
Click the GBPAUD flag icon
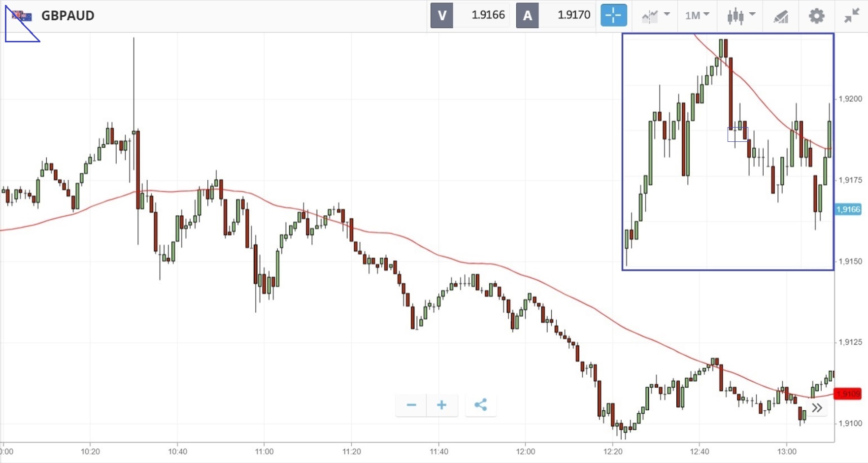(x=22, y=16)
